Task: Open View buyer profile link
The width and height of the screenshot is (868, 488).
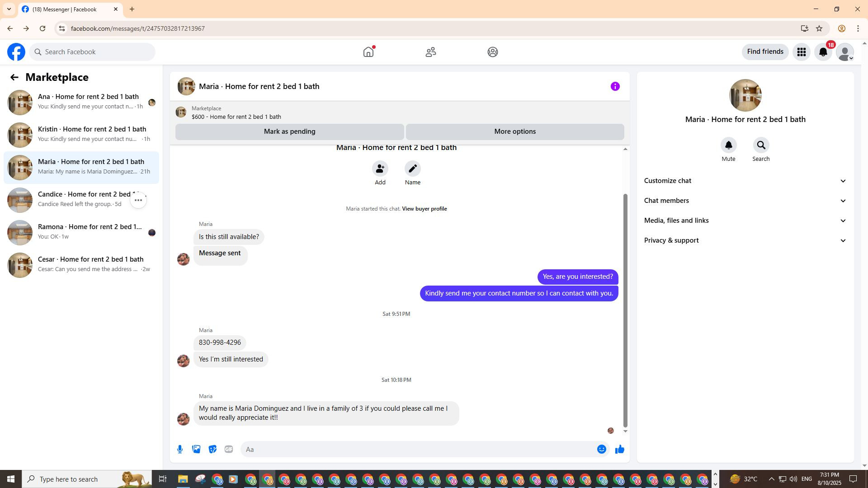Action: click(x=424, y=209)
